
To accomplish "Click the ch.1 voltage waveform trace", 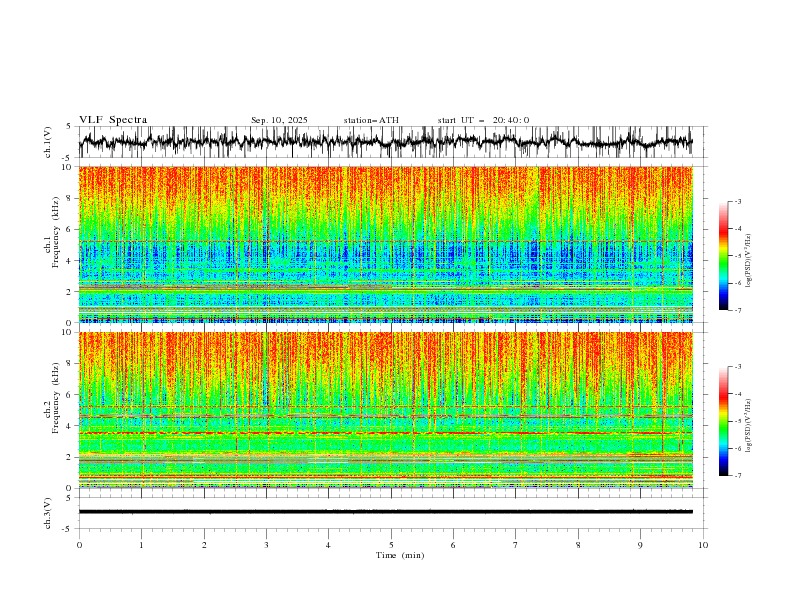I will point(385,141).
